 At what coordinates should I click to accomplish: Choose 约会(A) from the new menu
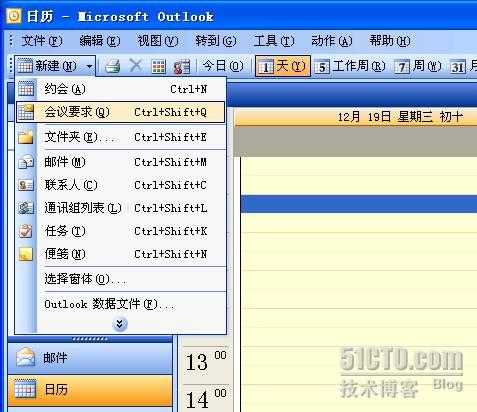121,89
